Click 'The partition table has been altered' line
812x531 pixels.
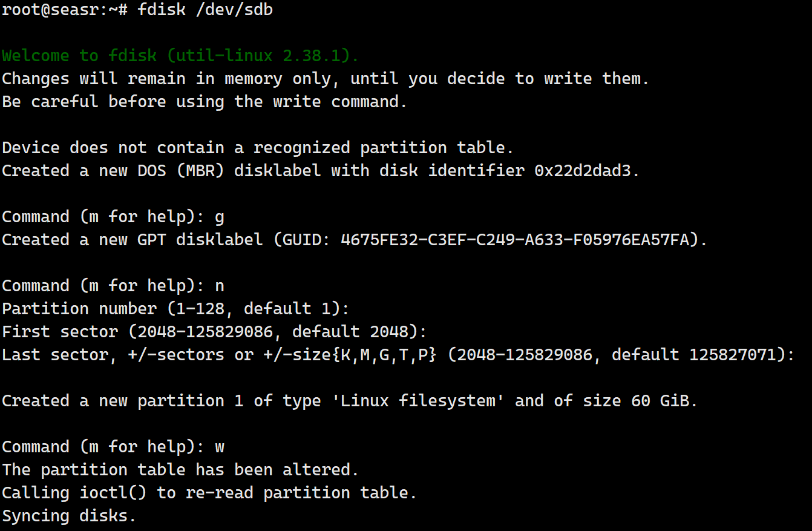pos(180,470)
